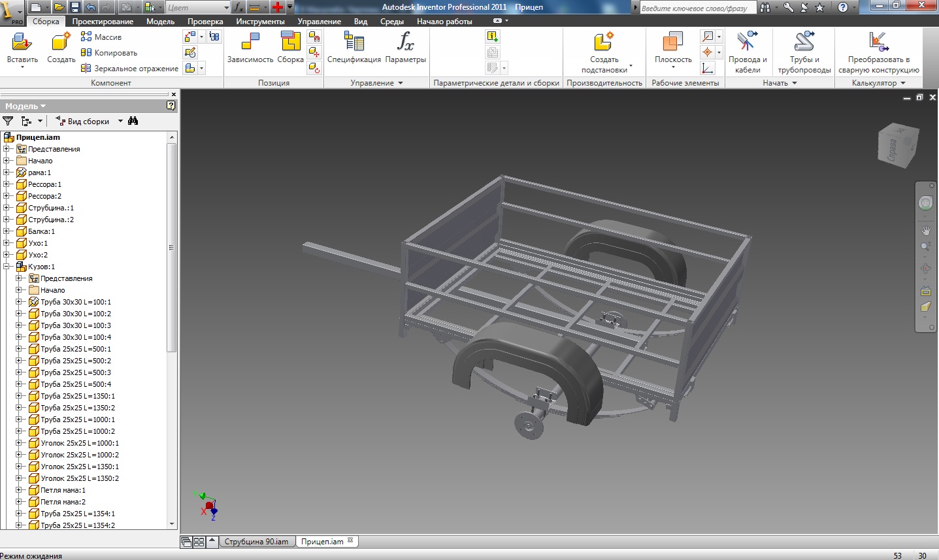Expand Труба 30x30 L=100:1 node
The image size is (939, 560).
[x=19, y=302]
